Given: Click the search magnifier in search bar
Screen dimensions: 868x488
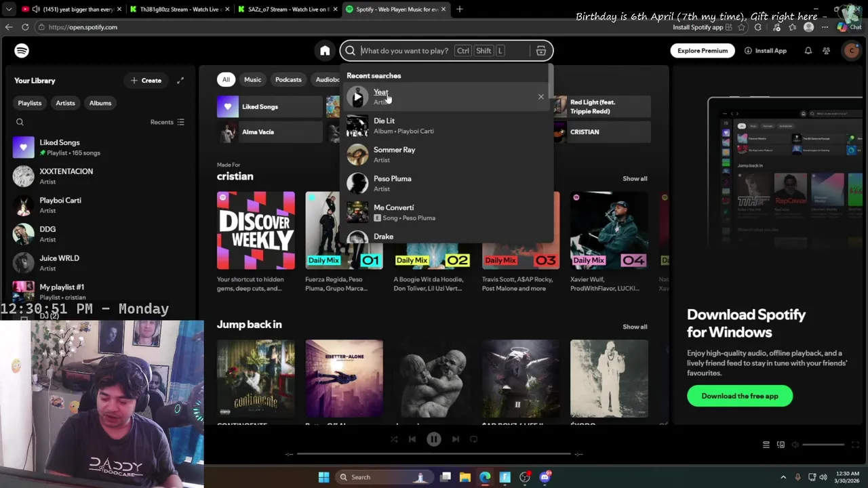Looking at the screenshot, I should 350,51.
